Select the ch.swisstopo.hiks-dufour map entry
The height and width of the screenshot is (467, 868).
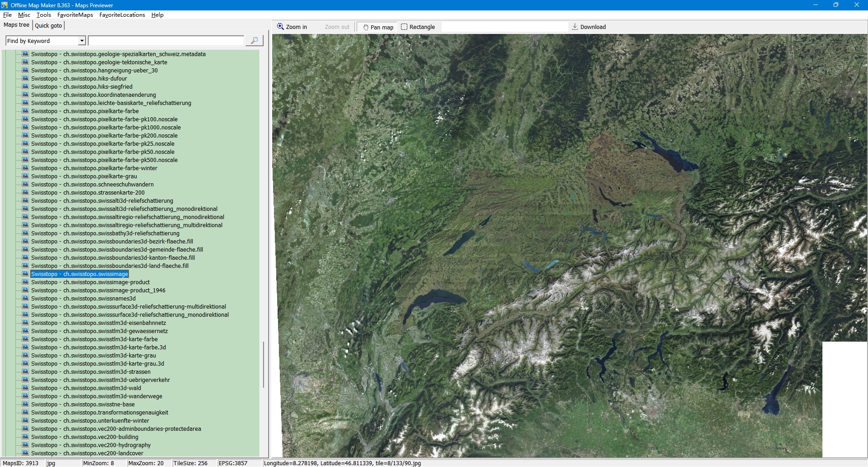pos(79,79)
